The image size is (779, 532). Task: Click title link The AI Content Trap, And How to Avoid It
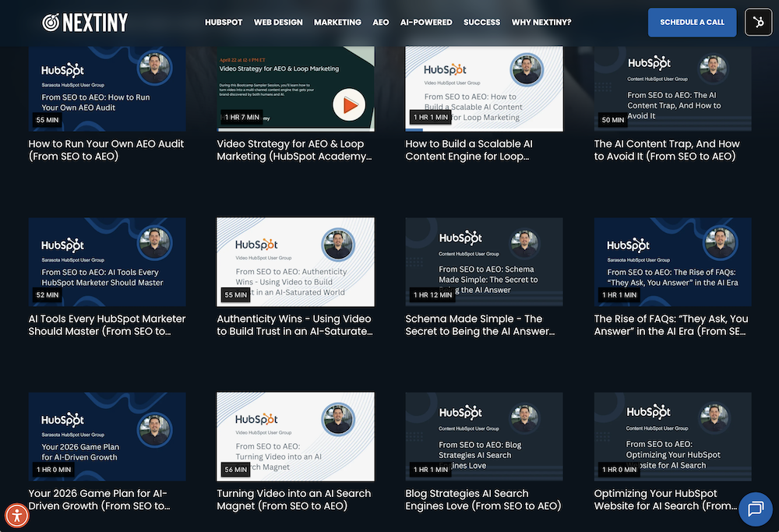tap(667, 150)
